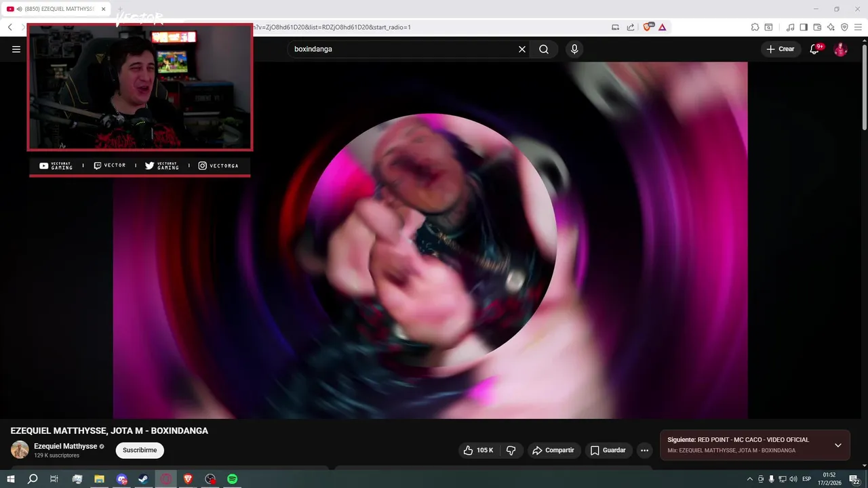Open the YouTube guide hamburger menu

(x=16, y=49)
